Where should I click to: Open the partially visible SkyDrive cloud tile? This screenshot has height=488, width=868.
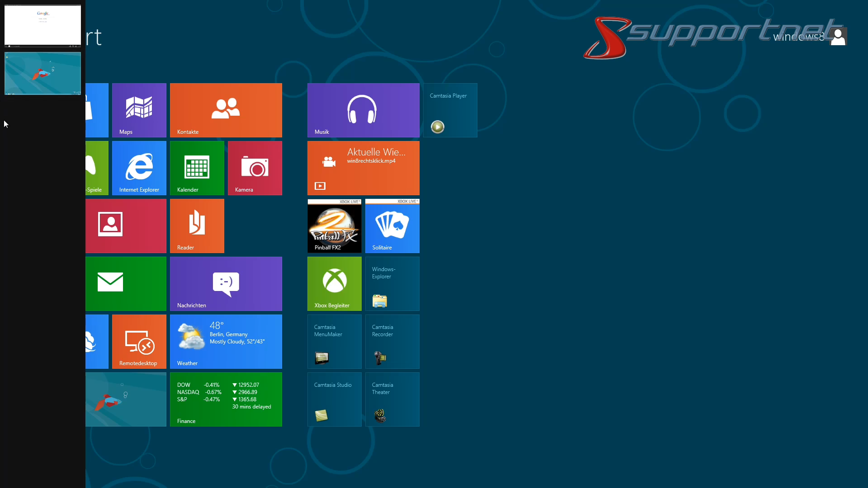[97, 342]
